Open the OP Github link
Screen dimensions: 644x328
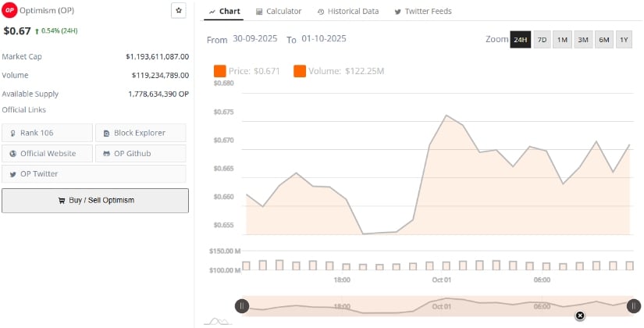pos(141,153)
